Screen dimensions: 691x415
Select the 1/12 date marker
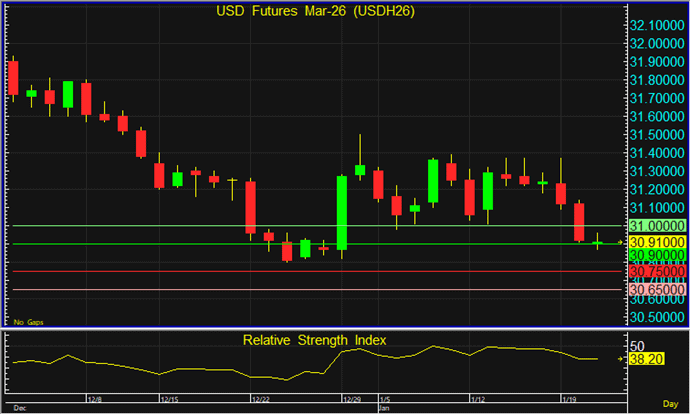[479, 399]
